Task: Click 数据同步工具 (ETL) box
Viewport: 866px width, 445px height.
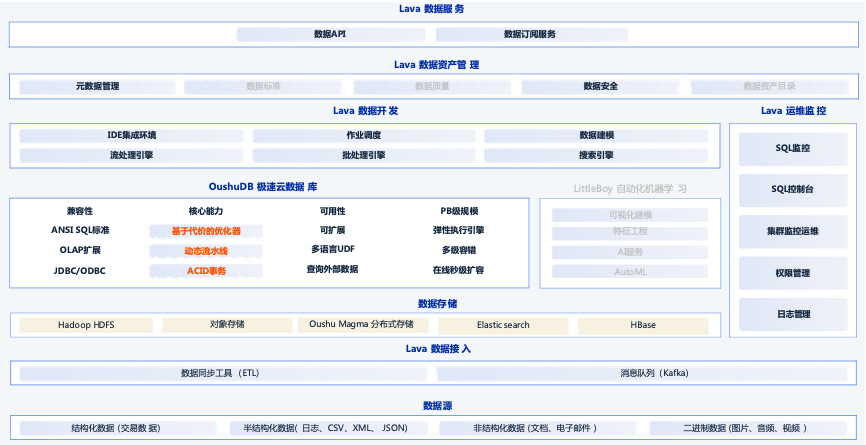Action: tap(223, 374)
